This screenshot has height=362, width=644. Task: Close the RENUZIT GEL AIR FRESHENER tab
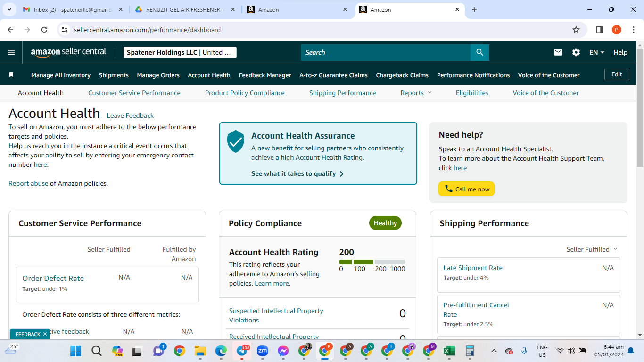(233, 9)
